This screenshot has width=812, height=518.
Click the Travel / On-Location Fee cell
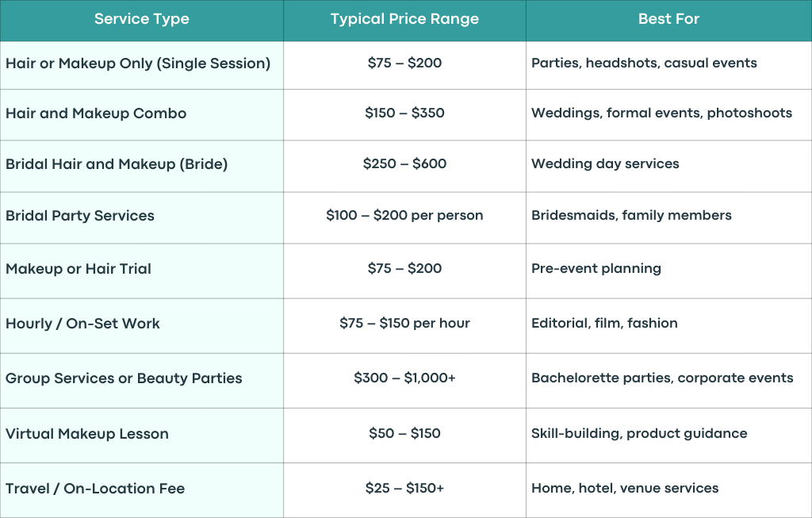tap(141, 489)
